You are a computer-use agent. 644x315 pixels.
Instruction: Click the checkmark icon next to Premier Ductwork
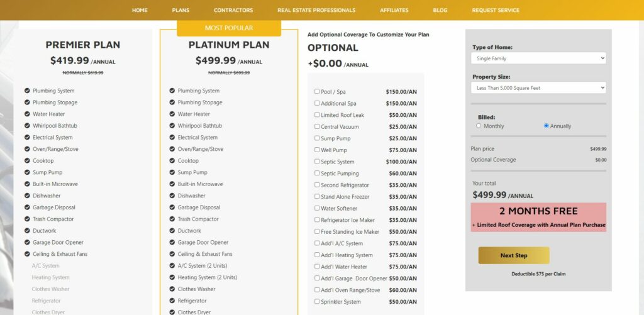click(27, 231)
